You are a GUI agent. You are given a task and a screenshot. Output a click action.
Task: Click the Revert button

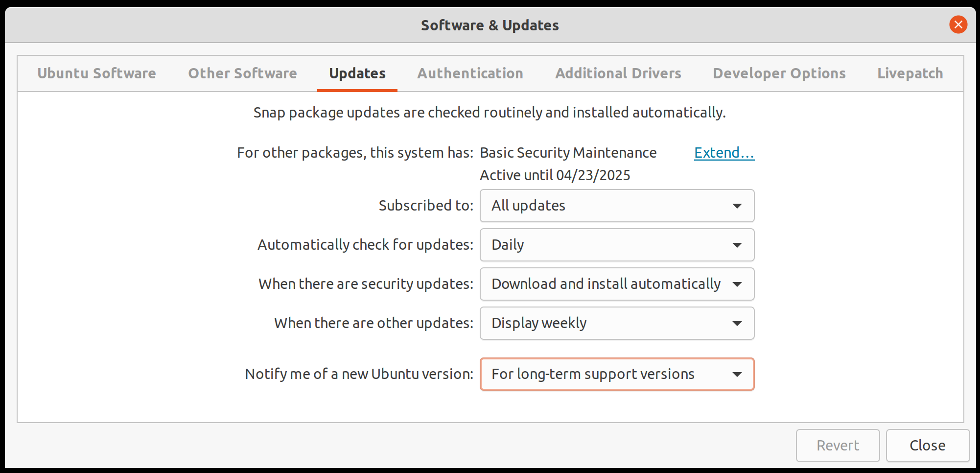click(x=838, y=445)
